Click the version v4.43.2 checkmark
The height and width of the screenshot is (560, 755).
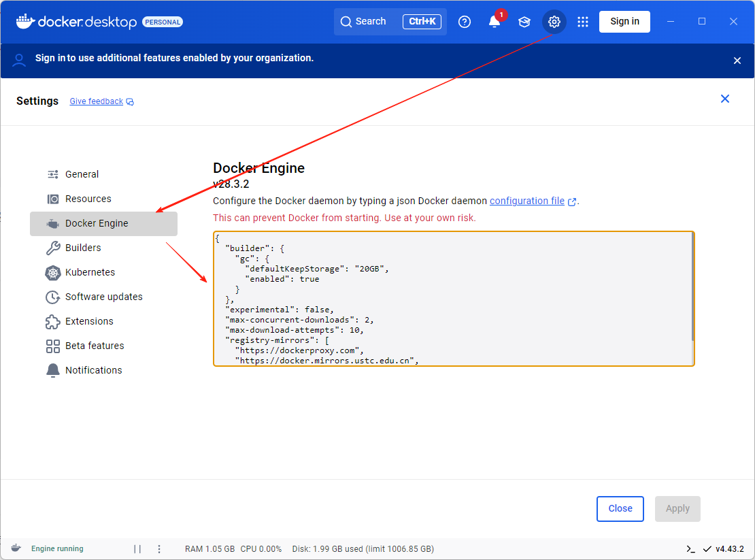click(707, 549)
